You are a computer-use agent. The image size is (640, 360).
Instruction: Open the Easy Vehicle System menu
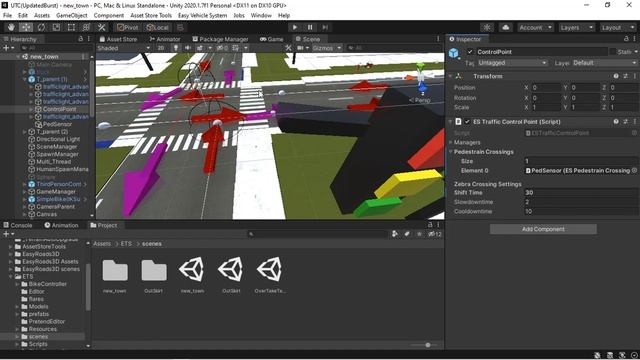click(202, 16)
